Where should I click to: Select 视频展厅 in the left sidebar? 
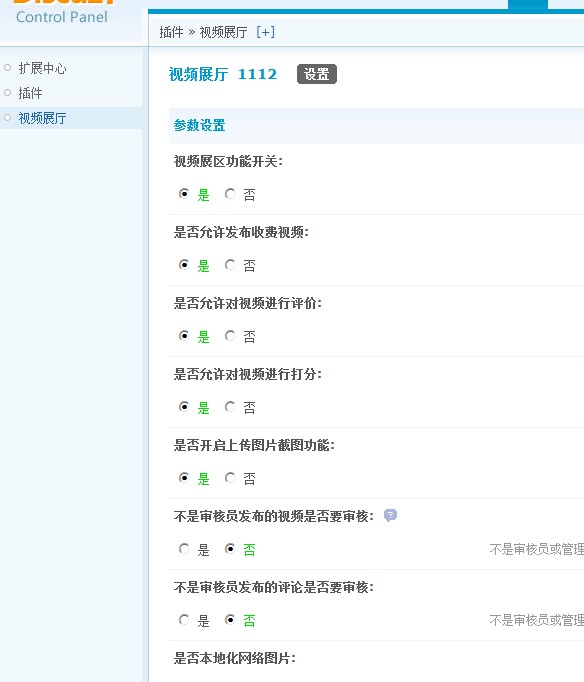[x=42, y=118]
